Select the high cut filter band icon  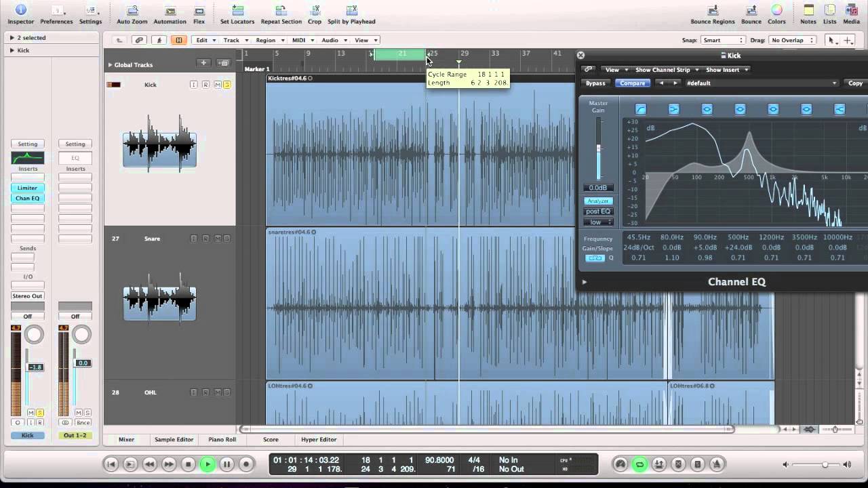[840, 109]
